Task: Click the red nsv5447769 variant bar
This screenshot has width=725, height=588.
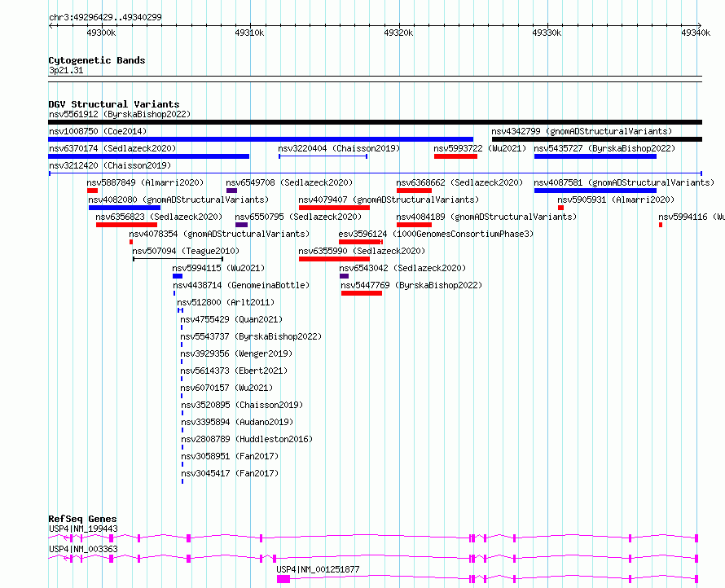Action: 362,293
